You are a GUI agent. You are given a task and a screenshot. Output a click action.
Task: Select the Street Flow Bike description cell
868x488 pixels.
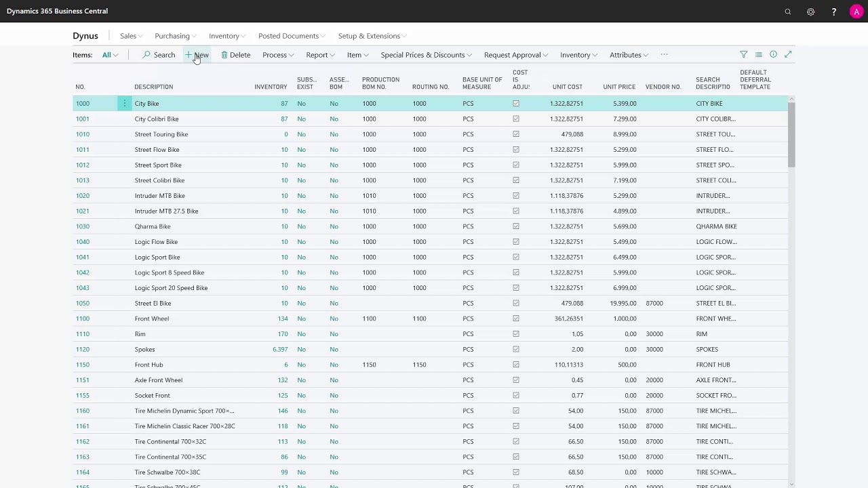click(157, 149)
